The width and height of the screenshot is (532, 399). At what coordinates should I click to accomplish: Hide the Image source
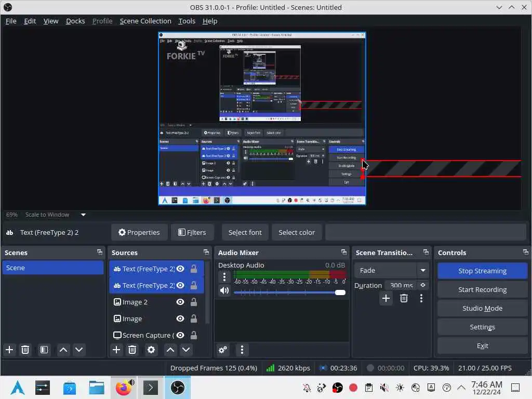tap(180, 318)
